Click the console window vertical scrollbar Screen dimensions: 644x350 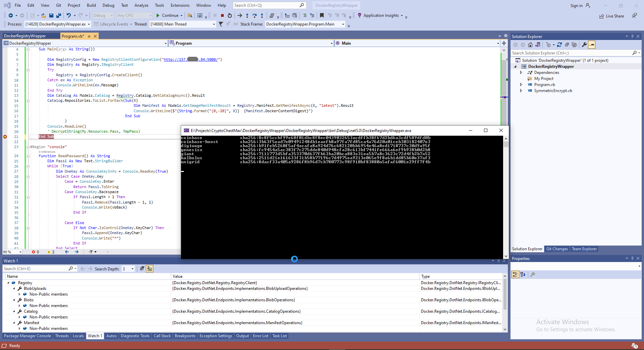click(506, 197)
